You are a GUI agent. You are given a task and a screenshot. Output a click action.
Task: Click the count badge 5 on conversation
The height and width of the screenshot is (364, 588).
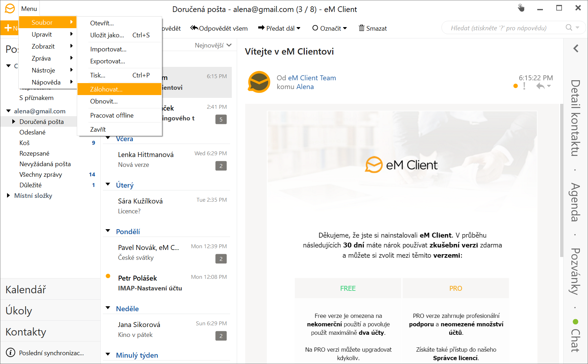pyautogui.click(x=221, y=119)
